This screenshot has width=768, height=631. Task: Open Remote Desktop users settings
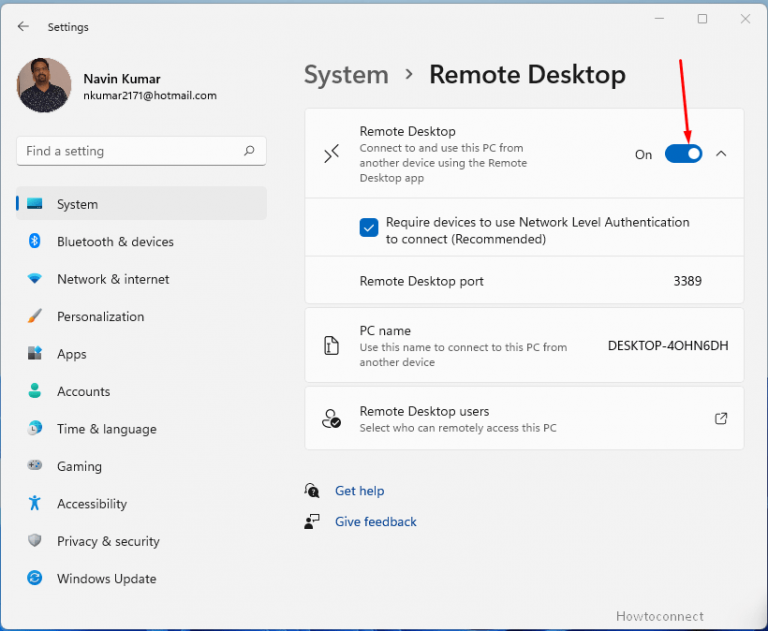[524, 418]
